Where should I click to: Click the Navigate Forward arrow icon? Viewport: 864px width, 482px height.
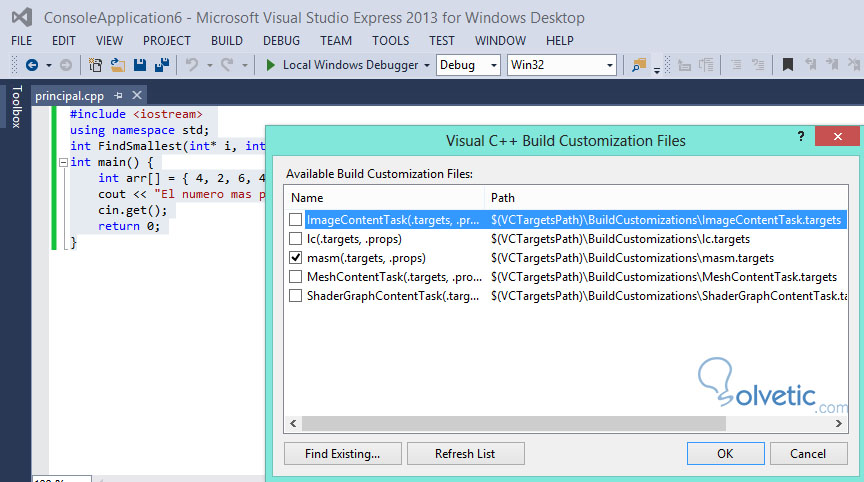66,65
